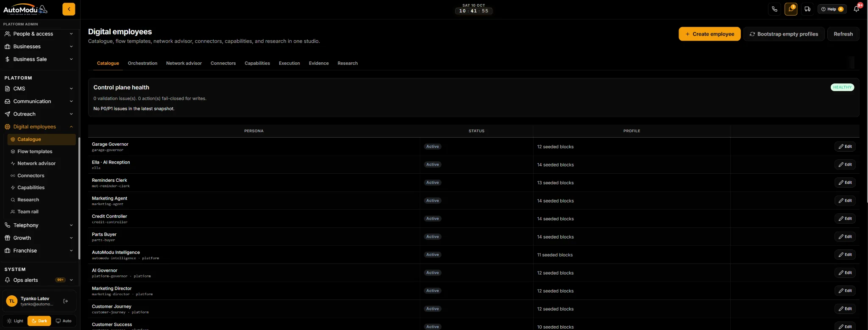Click Bootstrap empty profiles
Viewport: 868px width, 330px height.
784,34
